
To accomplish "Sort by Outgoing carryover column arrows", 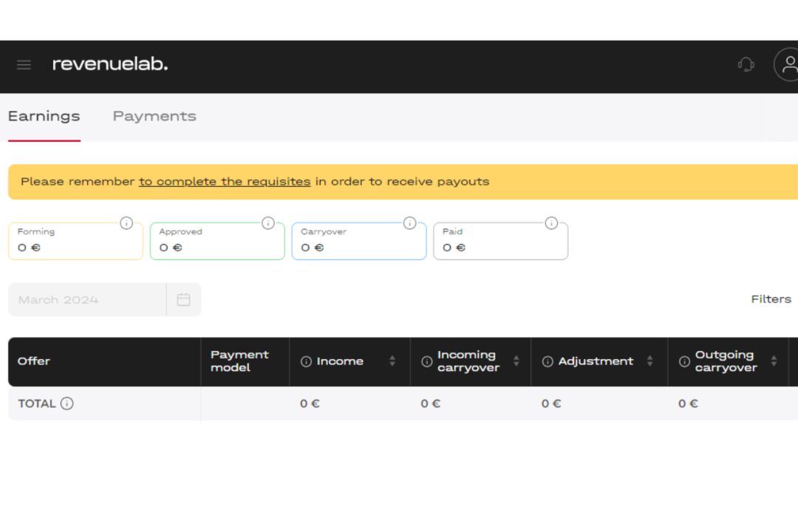I will (774, 361).
